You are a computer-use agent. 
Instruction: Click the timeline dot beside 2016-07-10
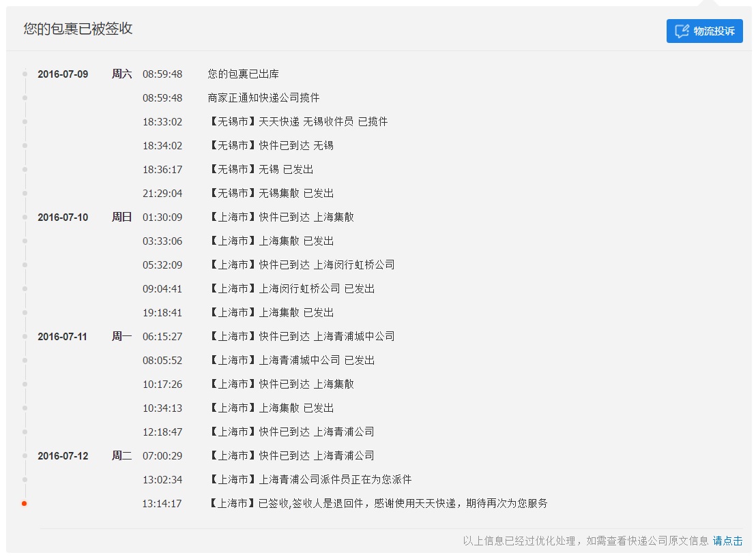click(25, 217)
